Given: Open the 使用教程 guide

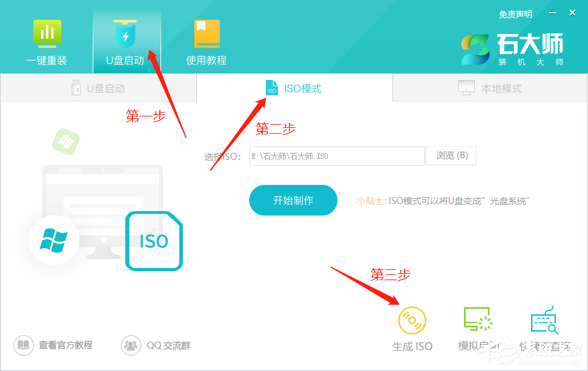Looking at the screenshot, I should click(206, 42).
